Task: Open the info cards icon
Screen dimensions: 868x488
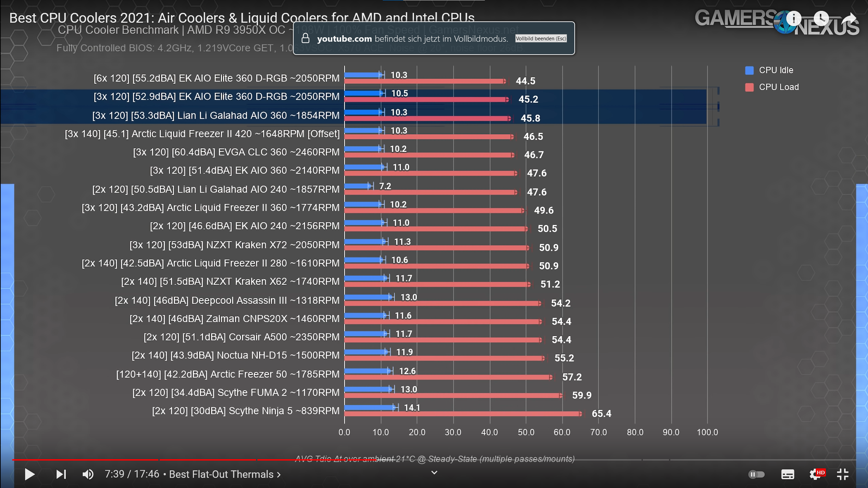Action: 794,19
